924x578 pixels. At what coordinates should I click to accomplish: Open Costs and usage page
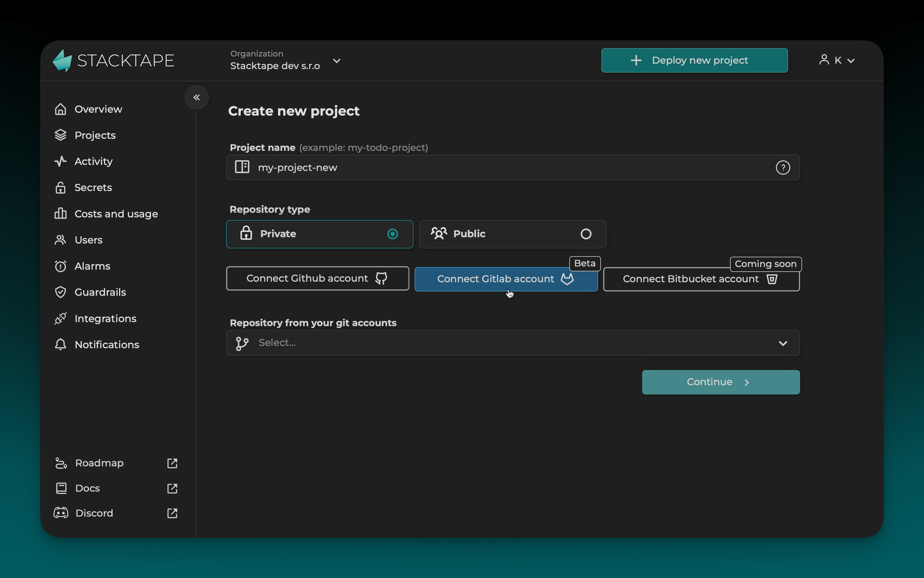click(x=106, y=214)
